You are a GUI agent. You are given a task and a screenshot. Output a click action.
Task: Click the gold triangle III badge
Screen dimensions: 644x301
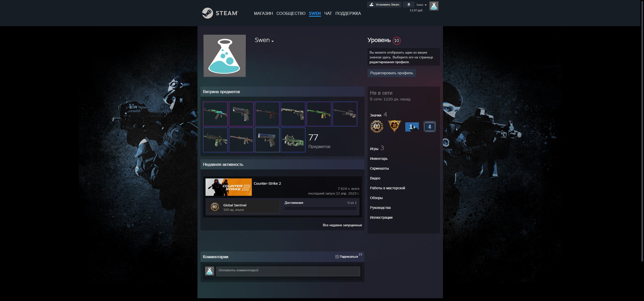394,127
